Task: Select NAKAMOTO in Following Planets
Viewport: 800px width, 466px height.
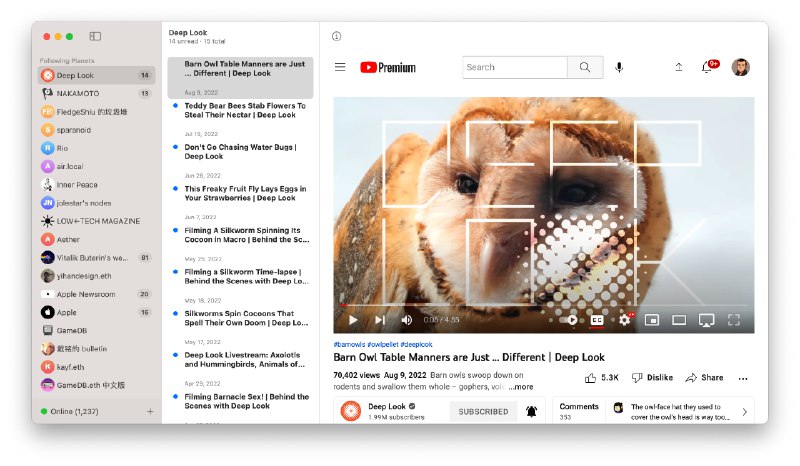Action: pos(78,93)
